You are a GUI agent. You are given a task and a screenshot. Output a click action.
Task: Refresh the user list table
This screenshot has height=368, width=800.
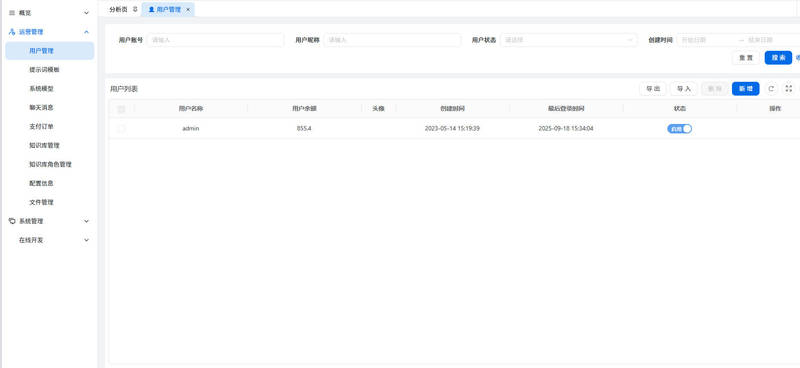click(x=771, y=89)
